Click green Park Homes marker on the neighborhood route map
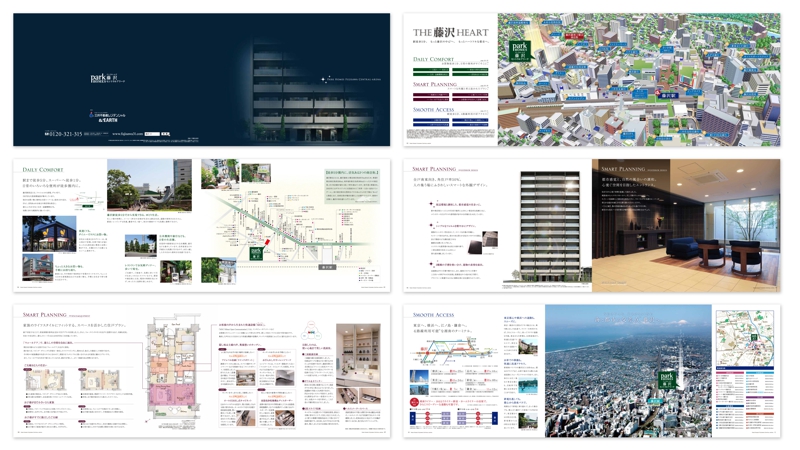Image resolution: width=800 pixels, height=450 pixels. pos(256,253)
